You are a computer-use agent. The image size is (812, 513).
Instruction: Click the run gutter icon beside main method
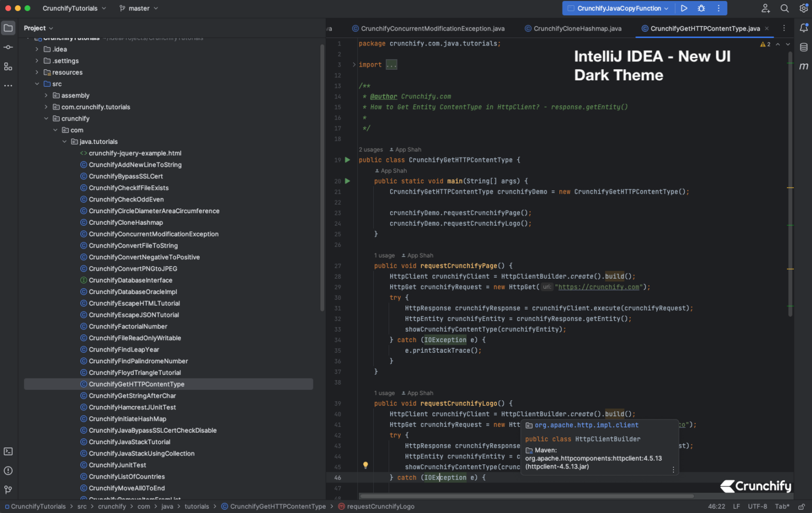click(348, 181)
